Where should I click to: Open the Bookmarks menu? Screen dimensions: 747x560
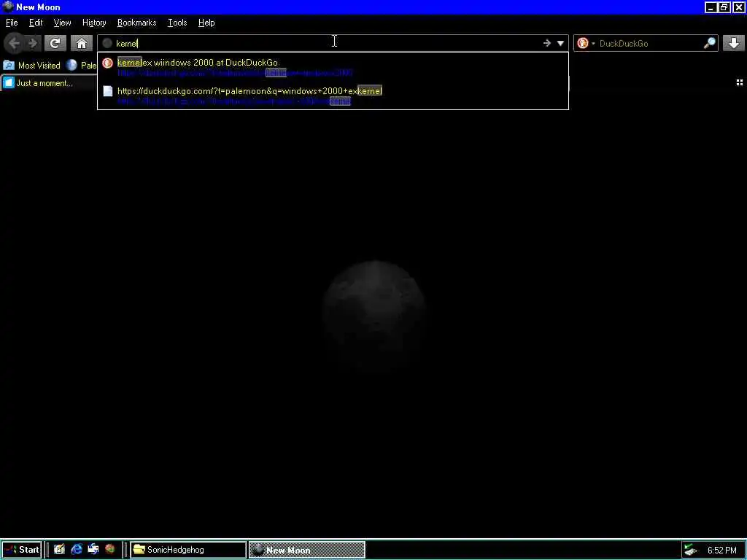pyautogui.click(x=136, y=23)
